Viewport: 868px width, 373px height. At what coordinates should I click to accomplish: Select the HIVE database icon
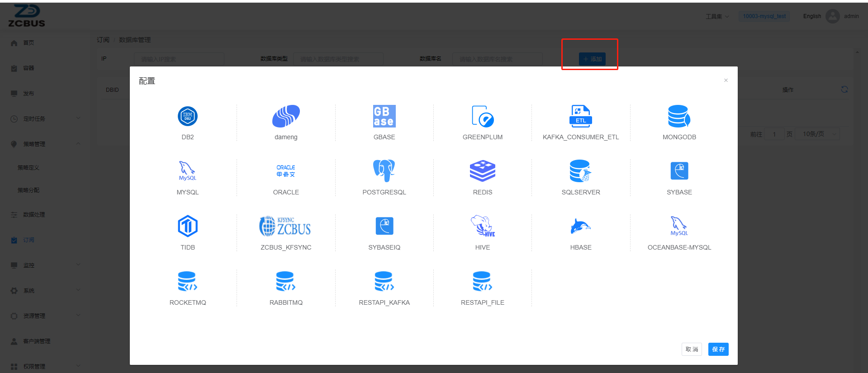click(482, 227)
